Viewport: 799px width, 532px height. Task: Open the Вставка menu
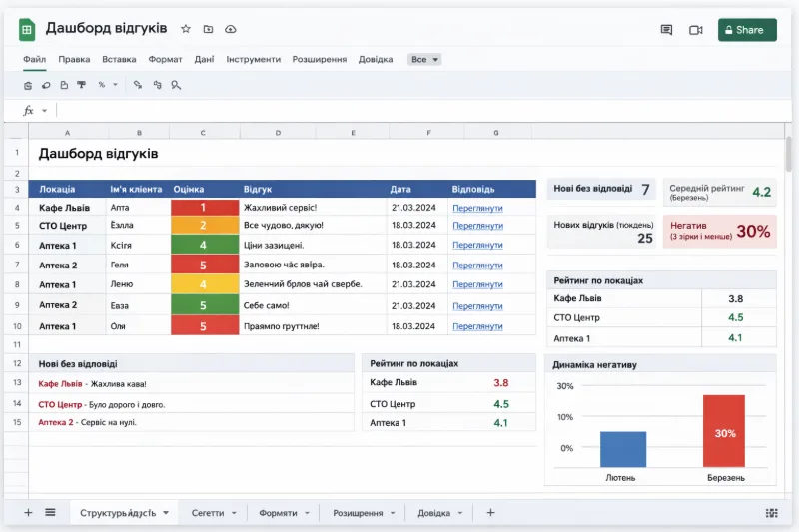[119, 59]
